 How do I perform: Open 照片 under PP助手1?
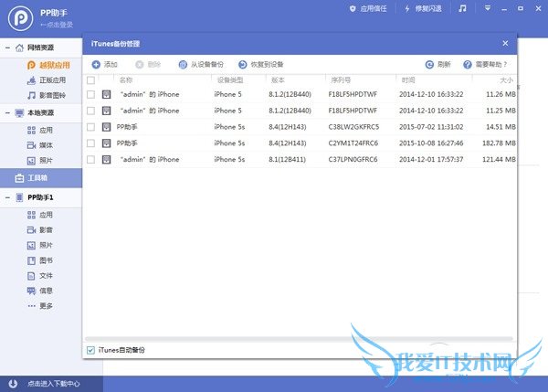click(x=40, y=246)
